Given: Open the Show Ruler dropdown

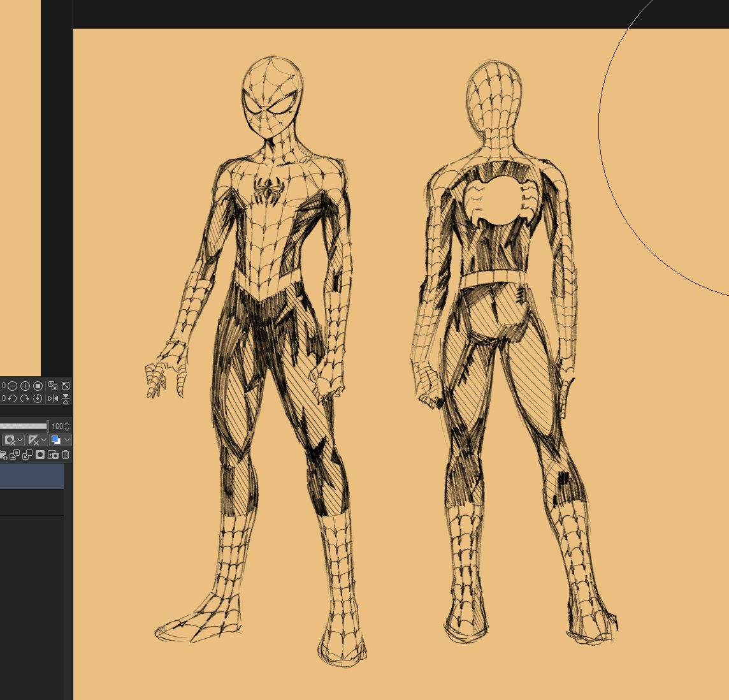Looking at the screenshot, I should point(43,440).
